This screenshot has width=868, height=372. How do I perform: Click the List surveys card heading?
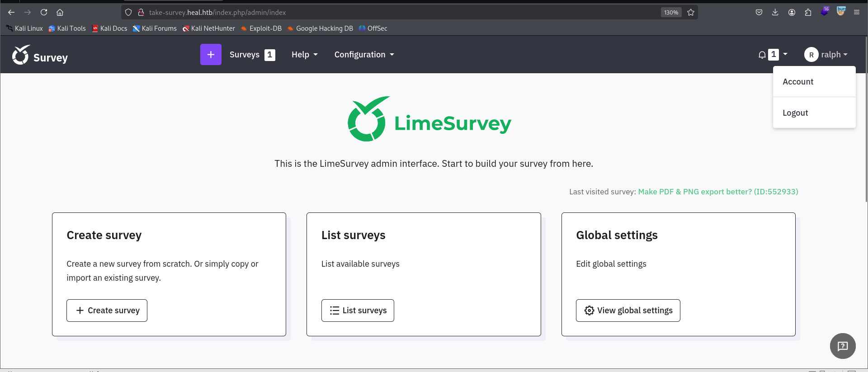point(353,235)
